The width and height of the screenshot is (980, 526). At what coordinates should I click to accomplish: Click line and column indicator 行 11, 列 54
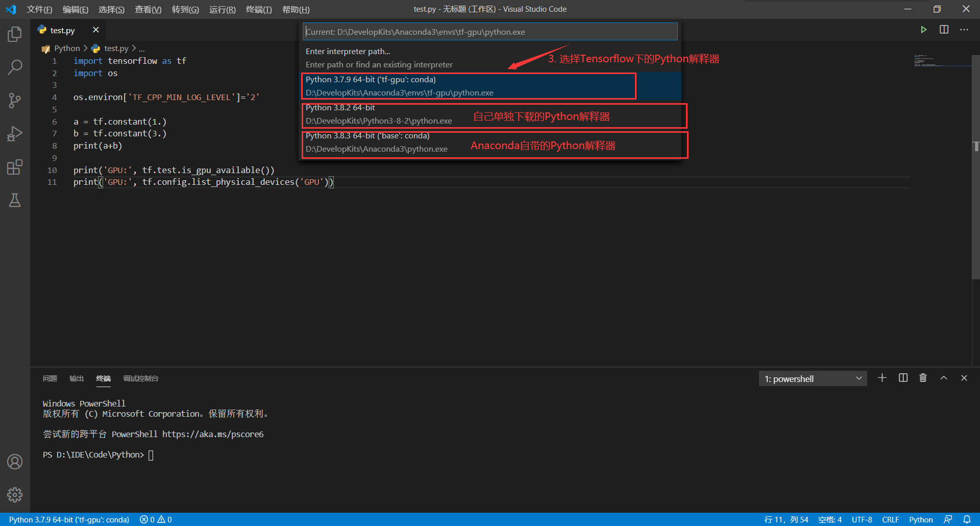point(786,519)
